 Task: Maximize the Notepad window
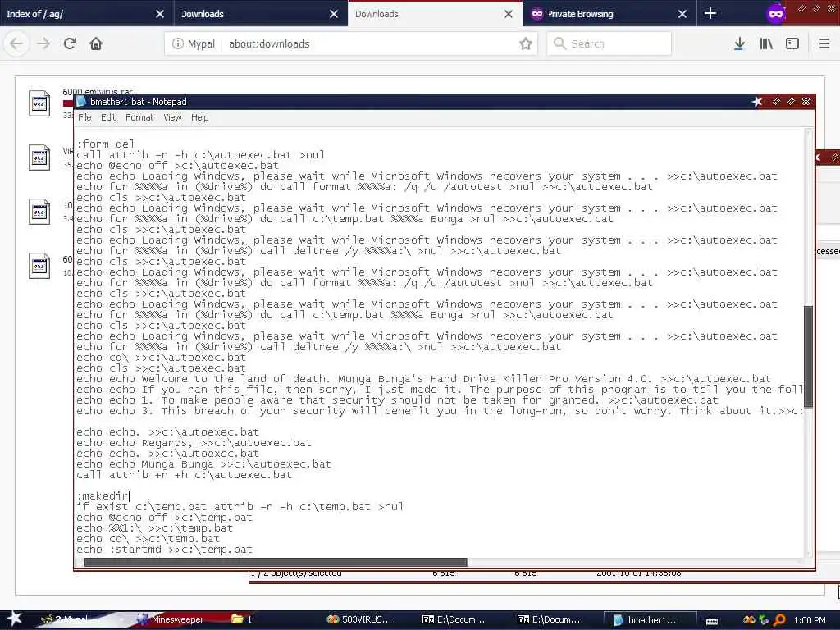click(792, 101)
